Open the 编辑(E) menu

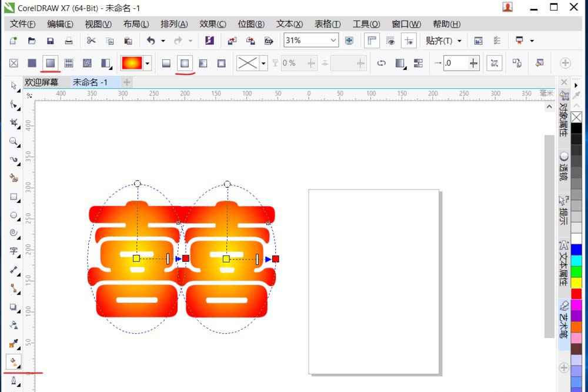60,24
